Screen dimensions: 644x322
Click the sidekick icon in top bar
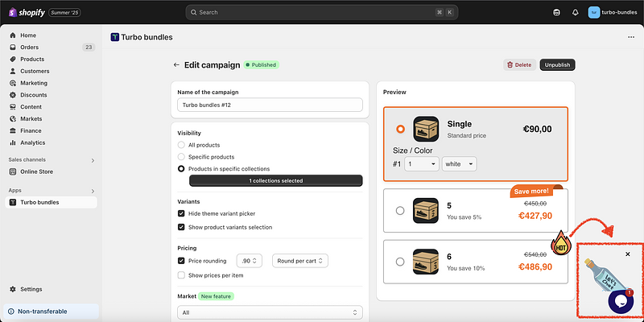(557, 12)
